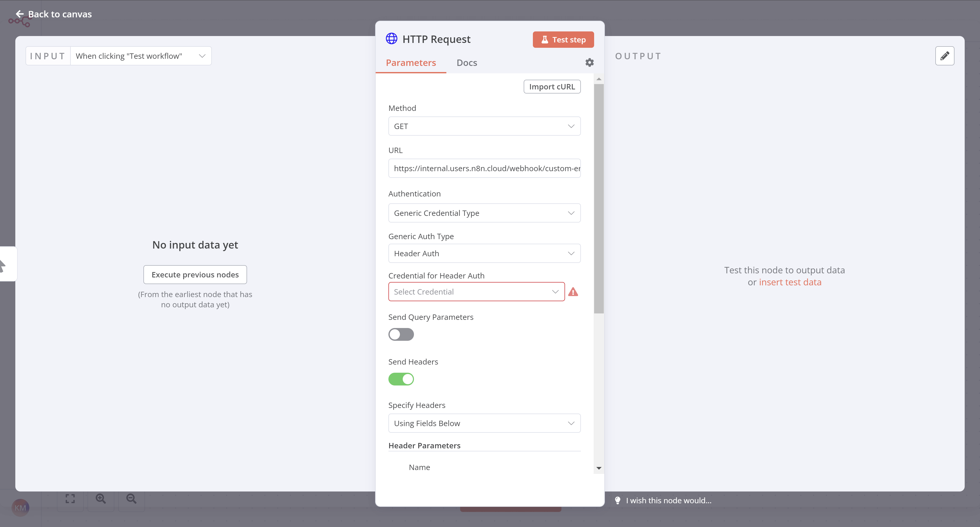Image resolution: width=980 pixels, height=527 pixels.
Task: Click the insert test data link
Action: tap(790, 282)
